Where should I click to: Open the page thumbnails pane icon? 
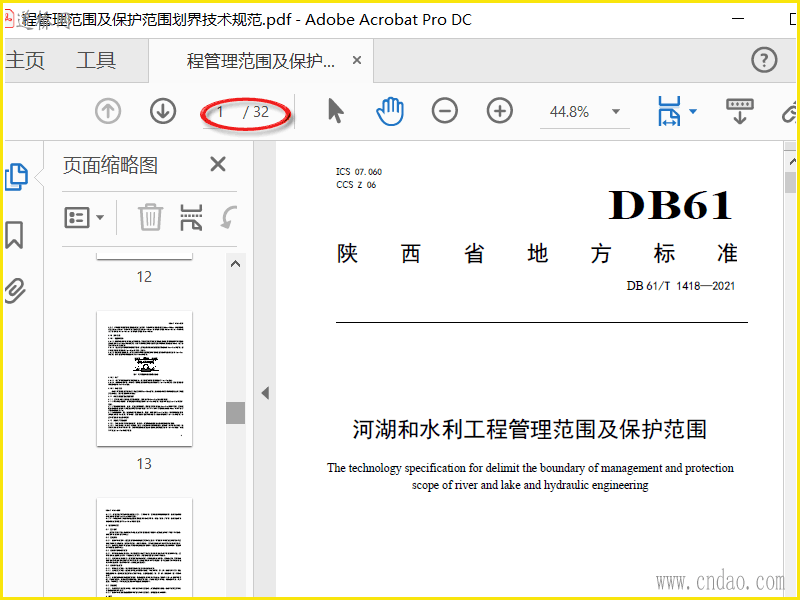(17, 177)
